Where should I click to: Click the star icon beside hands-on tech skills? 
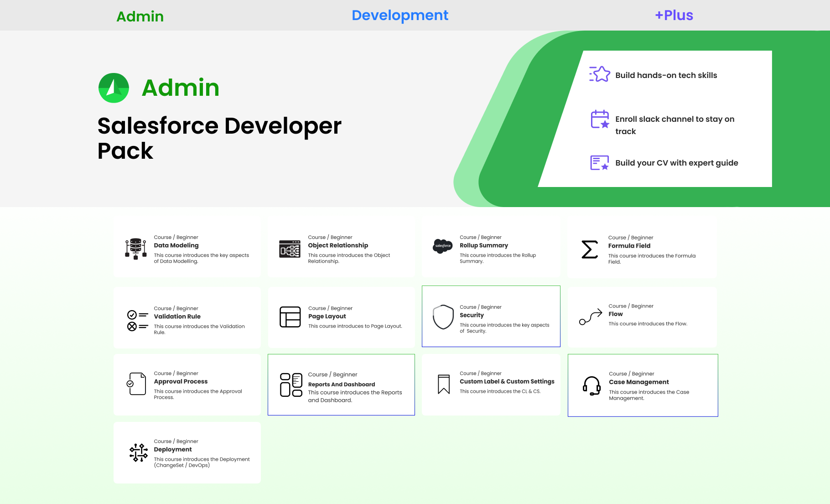point(600,74)
